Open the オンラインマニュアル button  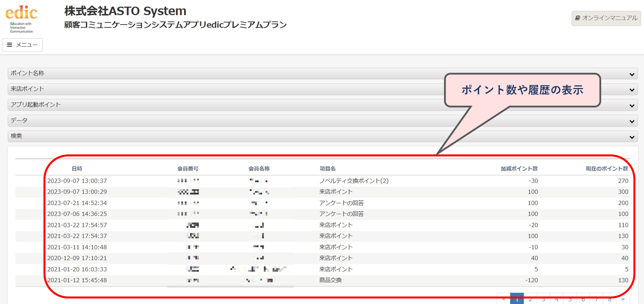pos(606,18)
